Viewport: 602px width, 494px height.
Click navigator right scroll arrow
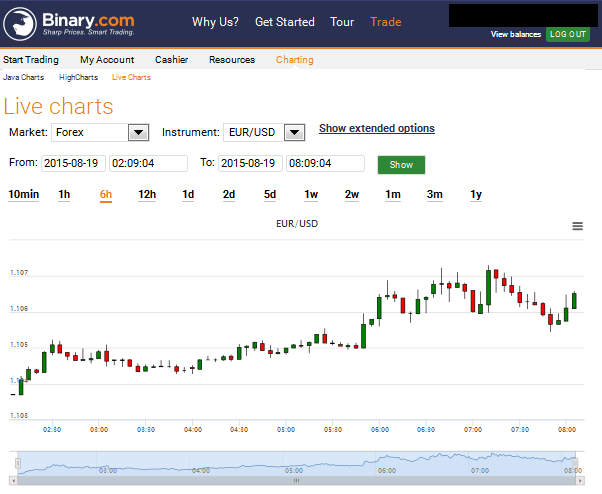point(580,480)
